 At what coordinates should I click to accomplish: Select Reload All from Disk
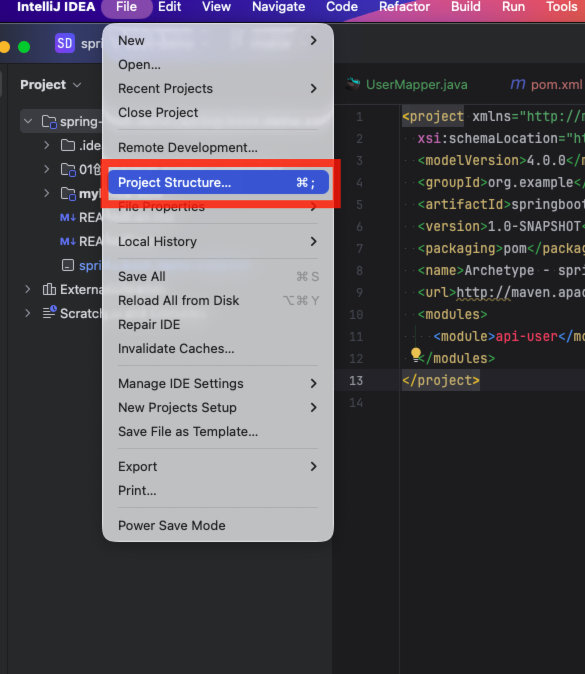(218, 300)
